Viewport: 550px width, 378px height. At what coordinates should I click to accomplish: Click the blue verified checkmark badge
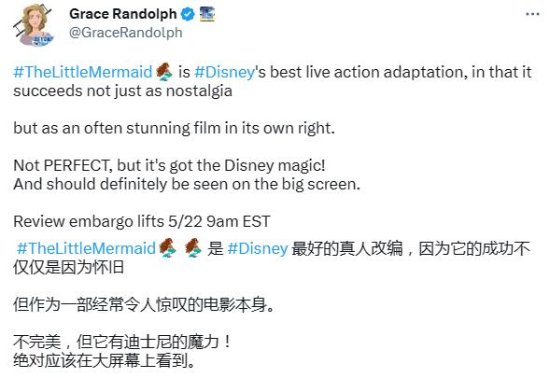click(x=188, y=14)
